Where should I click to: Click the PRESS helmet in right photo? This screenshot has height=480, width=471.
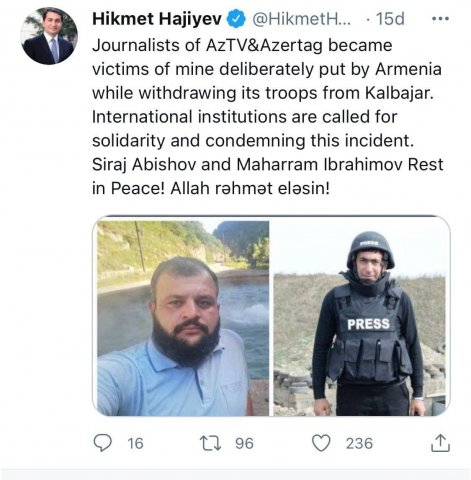click(x=370, y=250)
